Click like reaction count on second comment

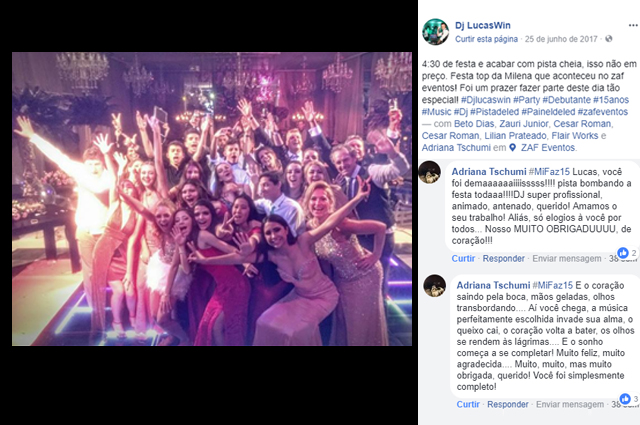point(629,399)
